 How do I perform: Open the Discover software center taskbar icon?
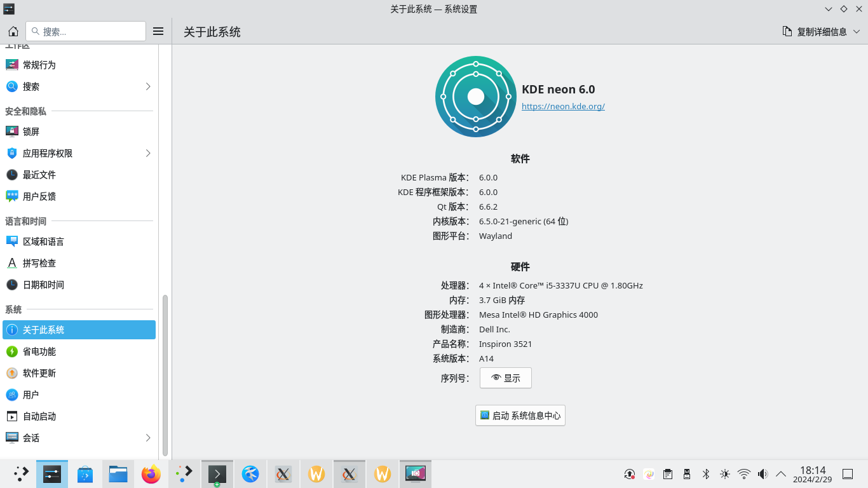coord(85,474)
